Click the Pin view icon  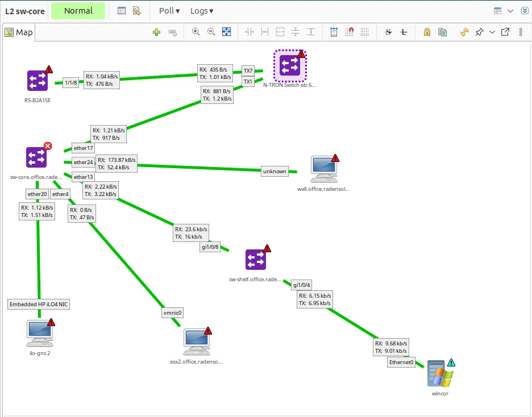click(479, 32)
